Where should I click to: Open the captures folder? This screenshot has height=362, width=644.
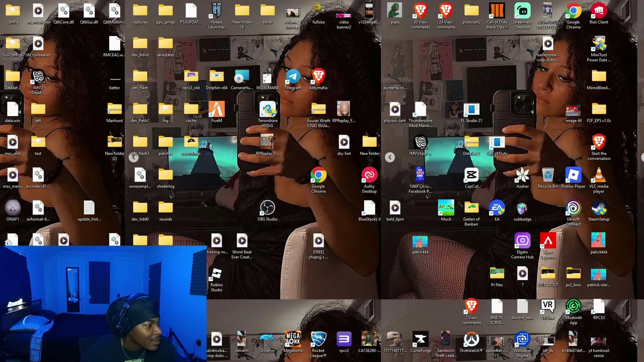click(x=140, y=14)
